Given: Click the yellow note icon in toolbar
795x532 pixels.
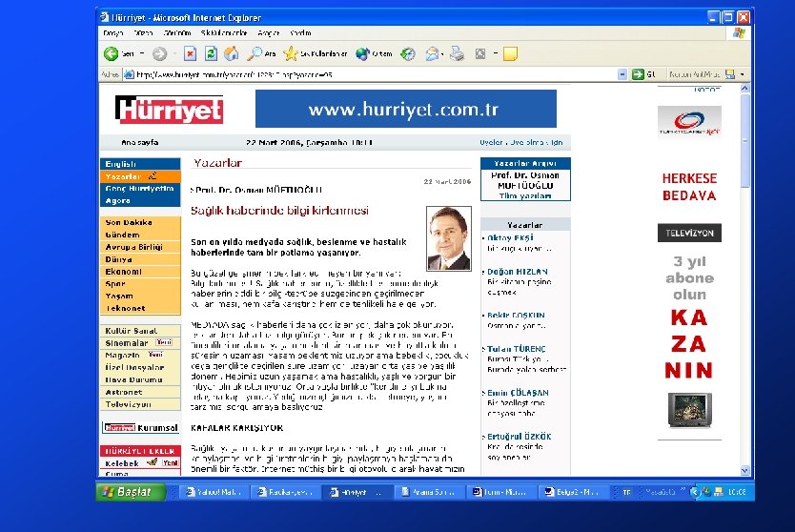Looking at the screenshot, I should click(510, 53).
